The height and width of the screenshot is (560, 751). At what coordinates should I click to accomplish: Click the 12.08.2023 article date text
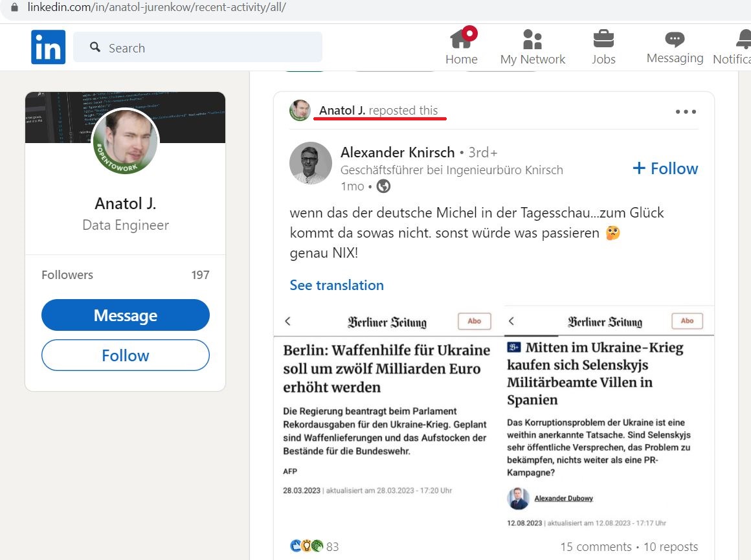[524, 523]
